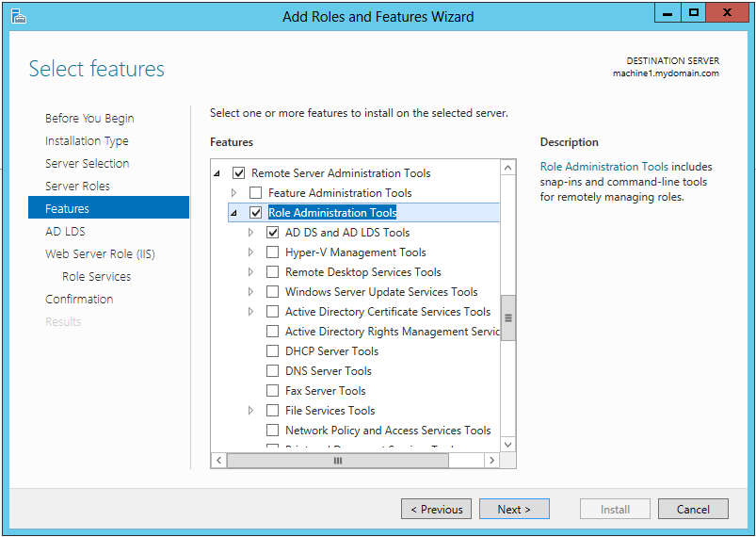Click the horizontal scrollbar right arrow
The image size is (756, 537).
pyautogui.click(x=491, y=461)
